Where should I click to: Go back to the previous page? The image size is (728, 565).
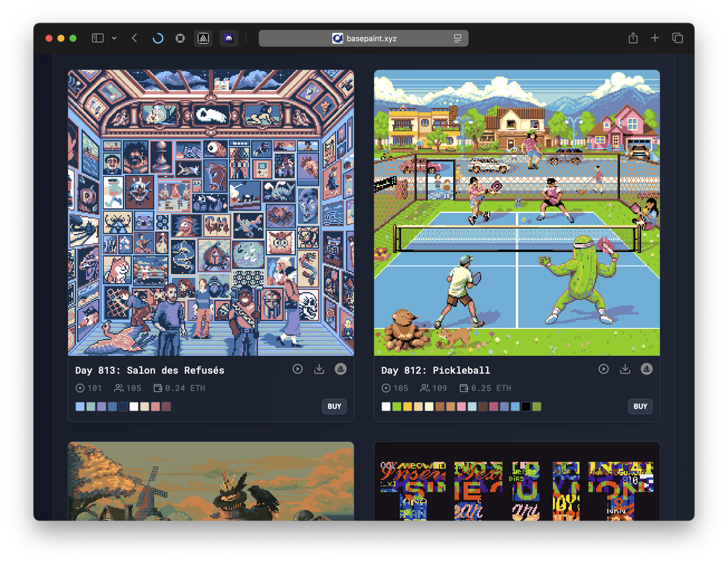pos(134,38)
